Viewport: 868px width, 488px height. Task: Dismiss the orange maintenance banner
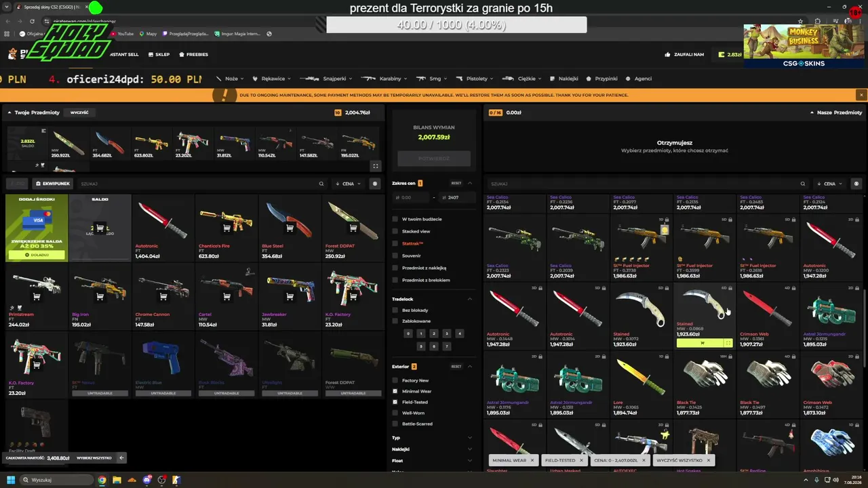[861, 95]
